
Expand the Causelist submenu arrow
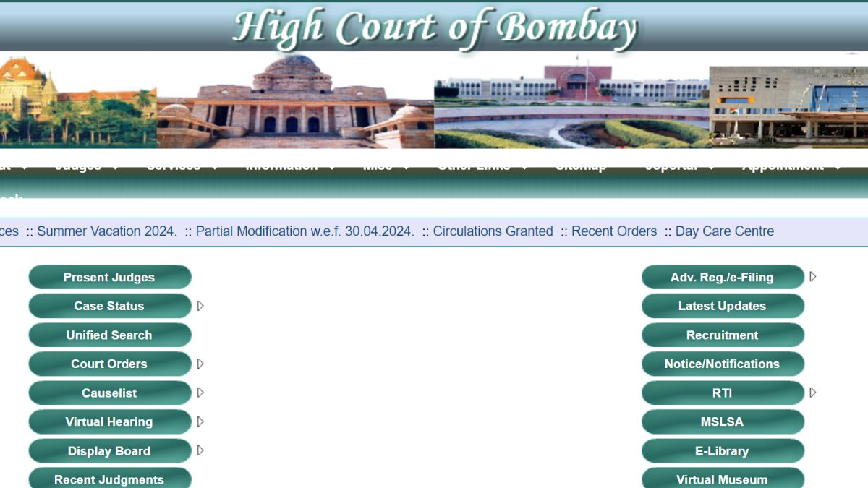pos(200,393)
